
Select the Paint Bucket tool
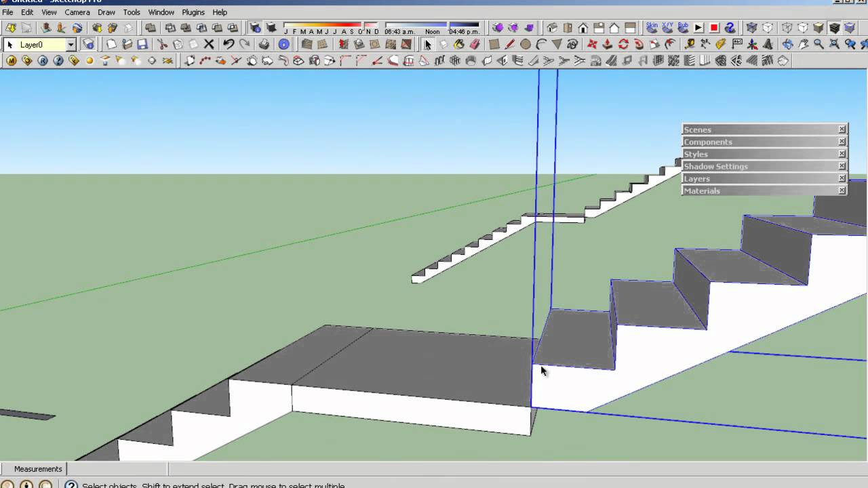(x=459, y=45)
